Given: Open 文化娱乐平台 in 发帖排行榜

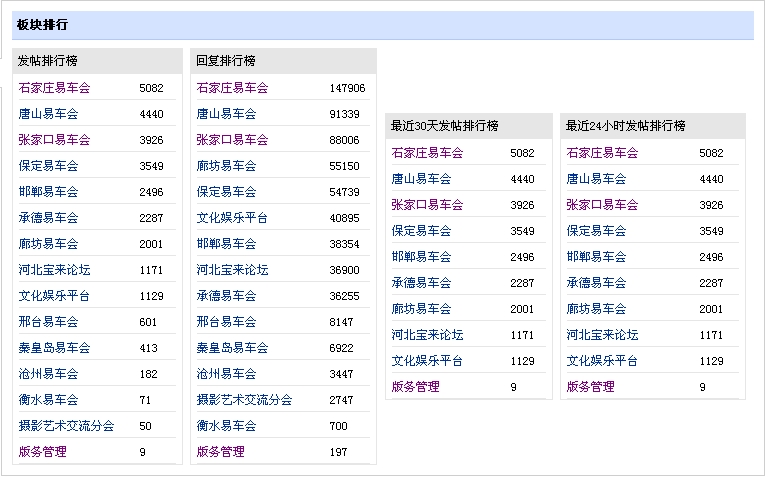Looking at the screenshot, I should click(55, 296).
